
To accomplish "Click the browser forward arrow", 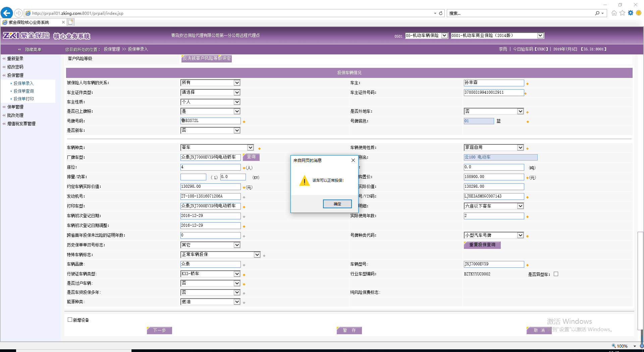I will click(x=18, y=13).
